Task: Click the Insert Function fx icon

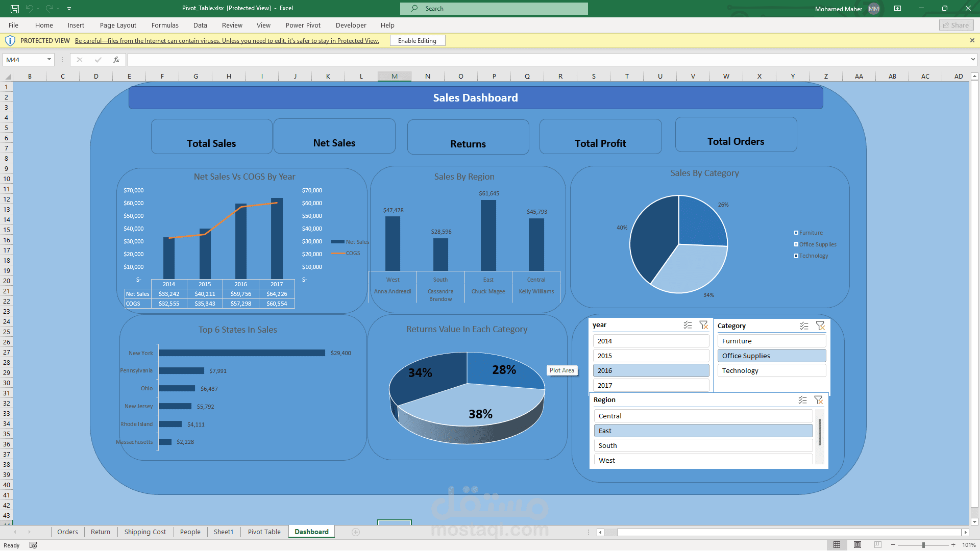Action: [116, 60]
